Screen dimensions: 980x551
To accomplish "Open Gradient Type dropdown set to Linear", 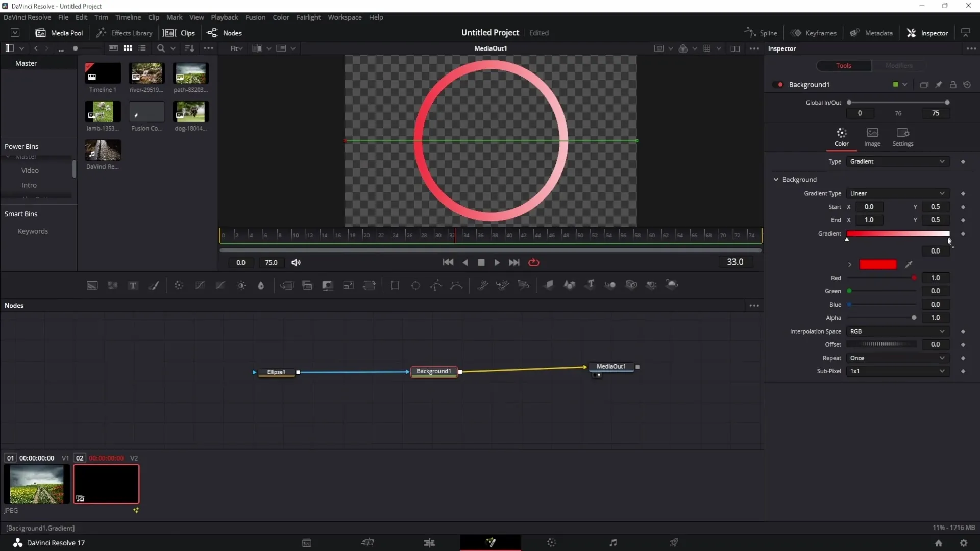I will click(897, 193).
